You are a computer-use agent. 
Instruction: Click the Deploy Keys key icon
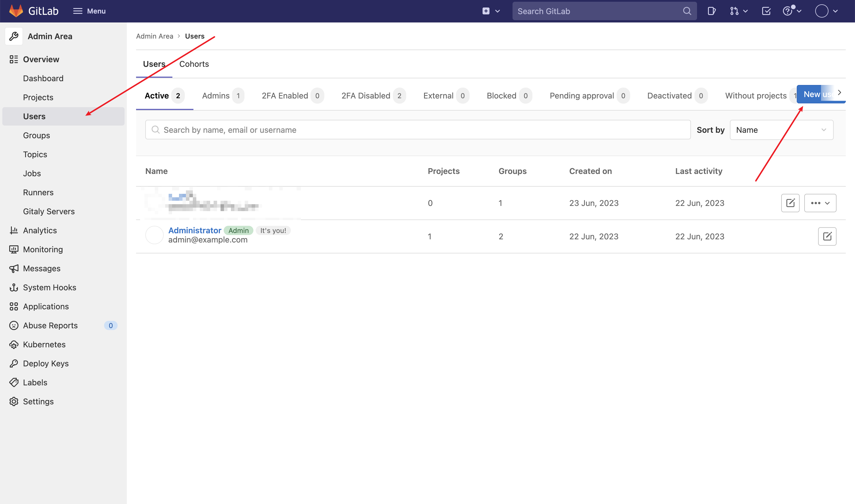(14, 364)
